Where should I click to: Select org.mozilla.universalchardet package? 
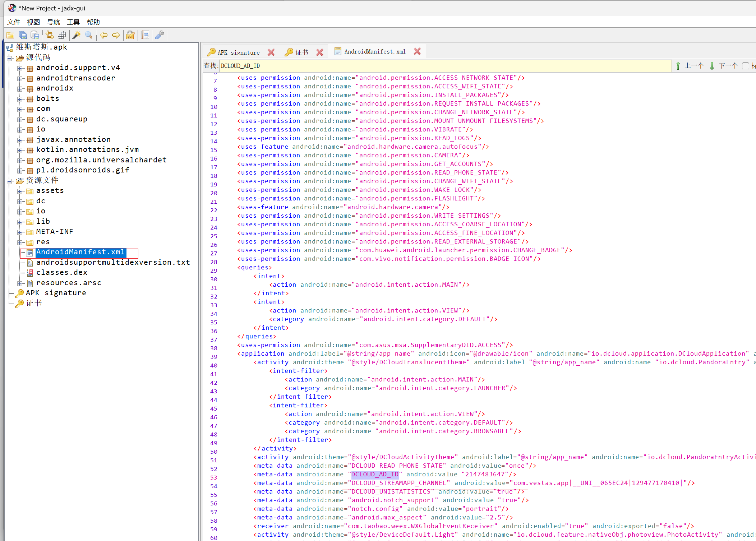[101, 160]
